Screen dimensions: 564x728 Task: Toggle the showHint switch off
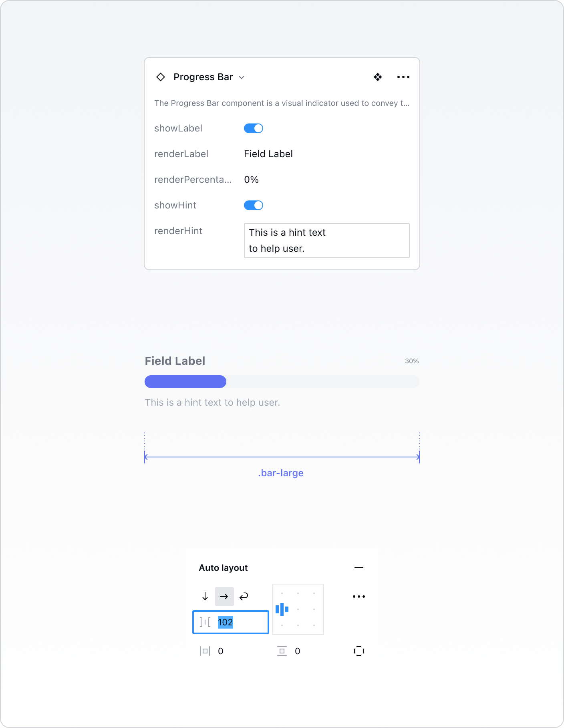(x=253, y=205)
